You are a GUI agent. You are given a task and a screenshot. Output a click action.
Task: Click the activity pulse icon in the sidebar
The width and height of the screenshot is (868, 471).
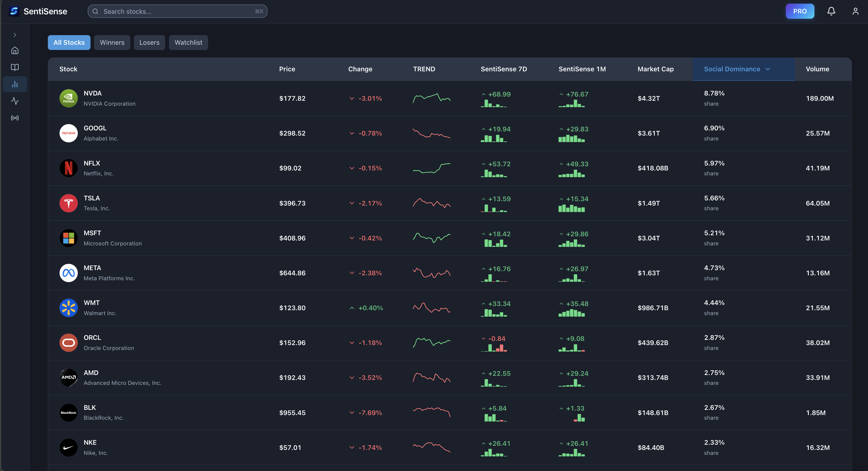tap(15, 101)
